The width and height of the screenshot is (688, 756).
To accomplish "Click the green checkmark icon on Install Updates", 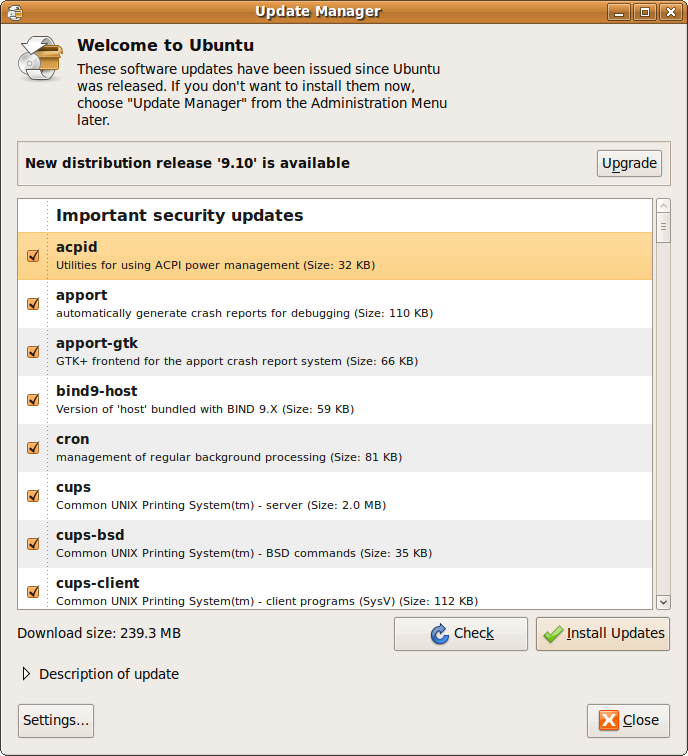I will point(552,634).
